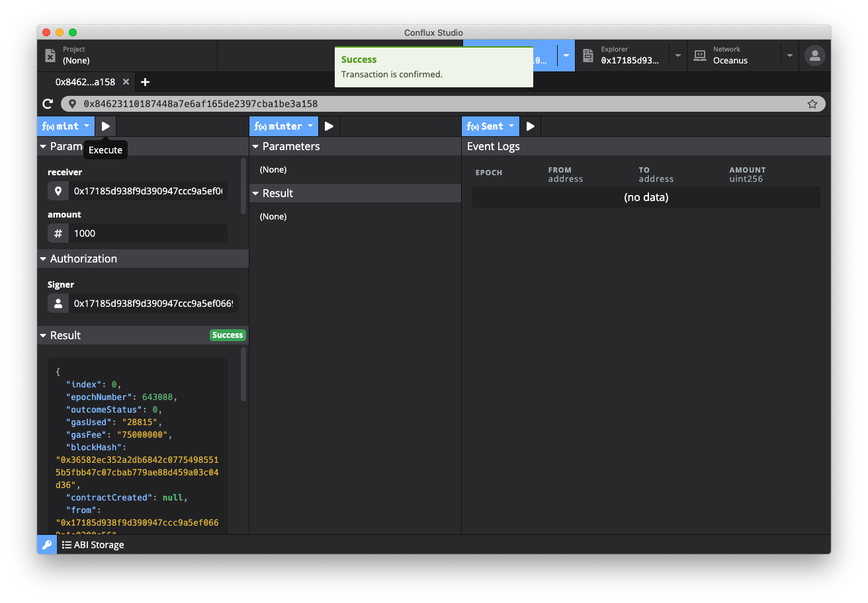Screen dimensions: 868x603
Task: Collapse the Authorization section
Action: pos(142,259)
